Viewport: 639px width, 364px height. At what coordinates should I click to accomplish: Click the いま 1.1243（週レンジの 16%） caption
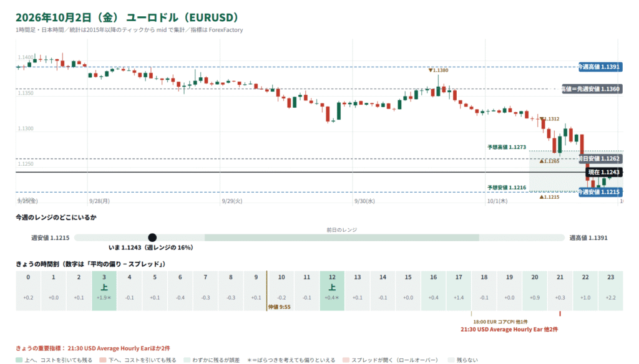click(x=151, y=247)
